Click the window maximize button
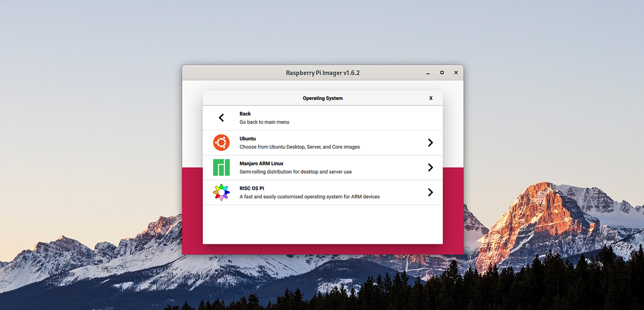The width and height of the screenshot is (644, 310). (x=442, y=73)
